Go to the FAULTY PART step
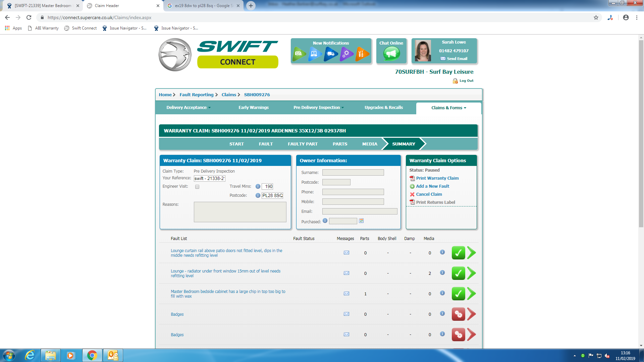This screenshot has width=644, height=362. 303,144
